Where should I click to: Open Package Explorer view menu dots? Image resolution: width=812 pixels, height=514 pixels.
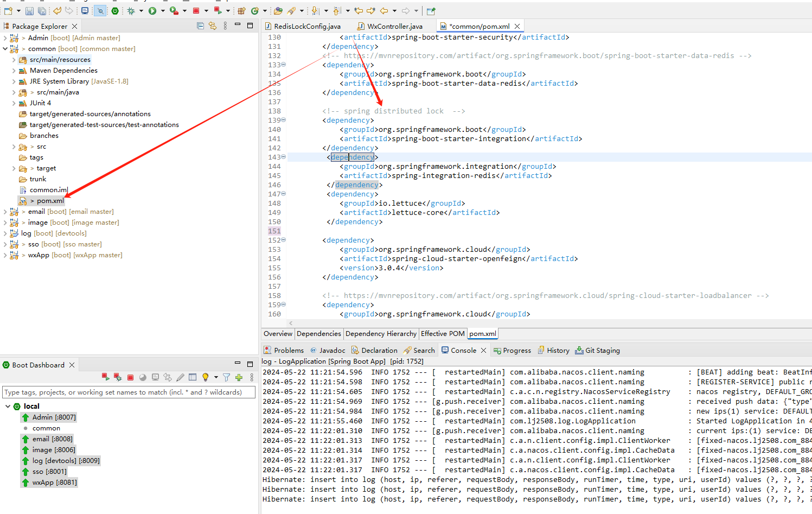225,26
